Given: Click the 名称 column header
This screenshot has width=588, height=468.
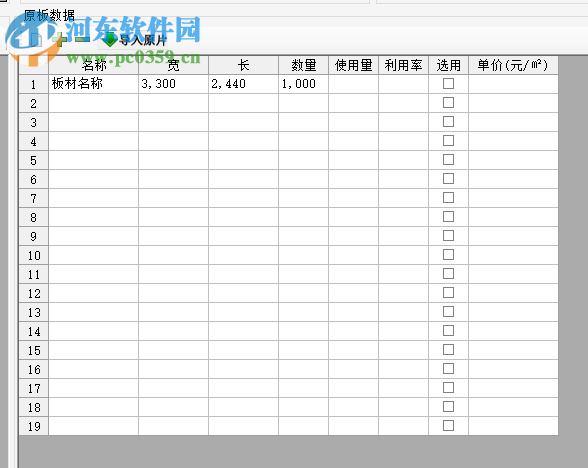Looking at the screenshot, I should click(94, 65).
